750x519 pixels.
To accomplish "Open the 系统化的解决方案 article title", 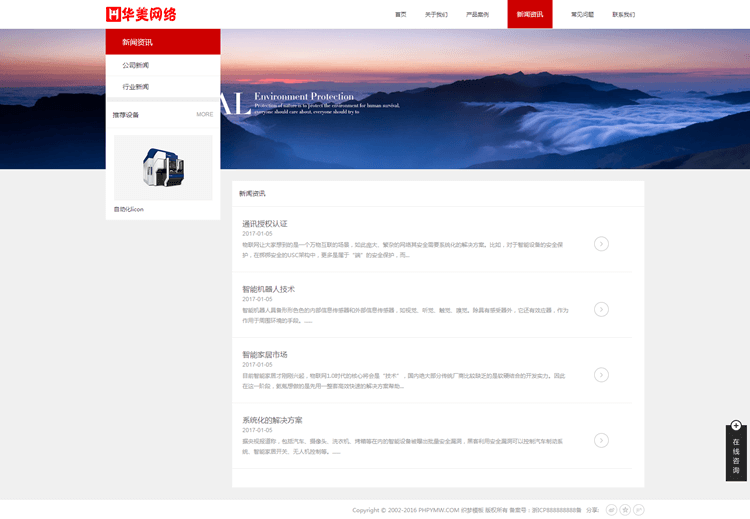I will [272, 420].
